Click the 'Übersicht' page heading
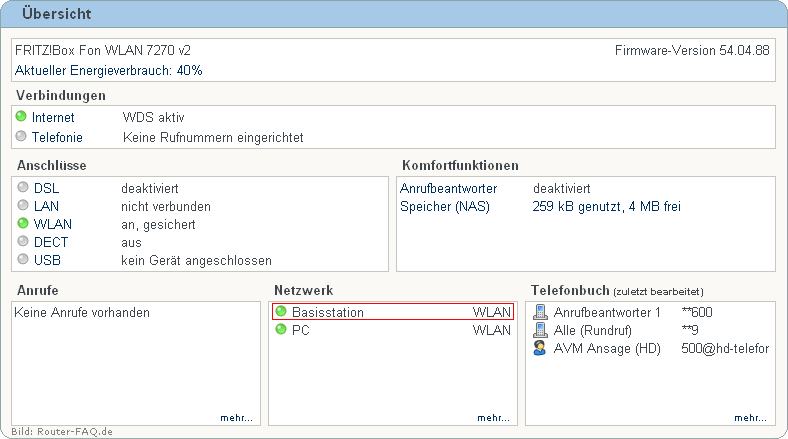This screenshot has width=788, height=439. pyautogui.click(x=56, y=14)
